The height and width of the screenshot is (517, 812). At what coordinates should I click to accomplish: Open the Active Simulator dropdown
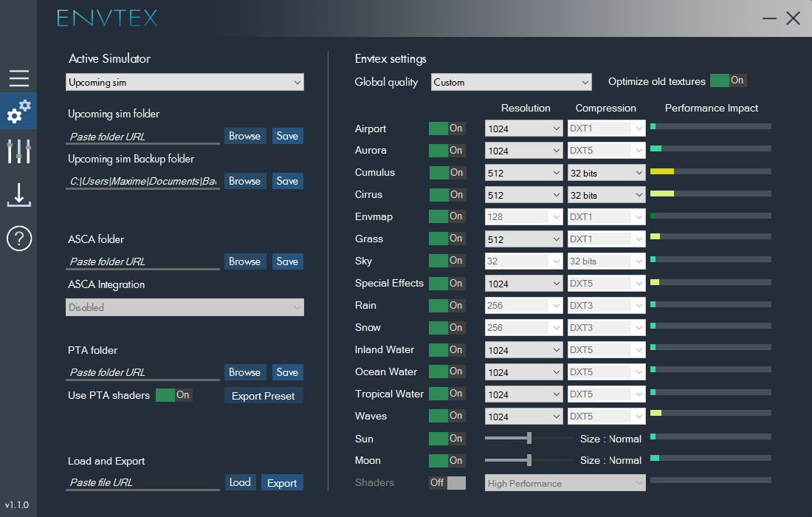(185, 82)
